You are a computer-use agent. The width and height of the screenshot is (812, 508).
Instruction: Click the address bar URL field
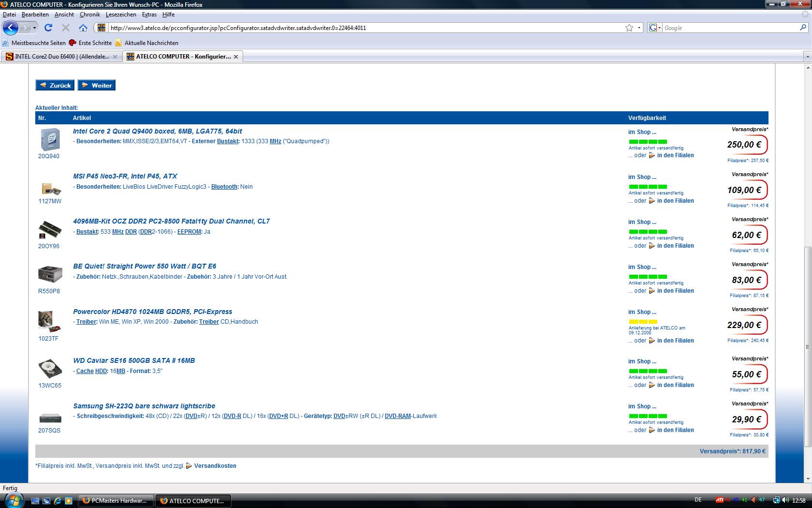pos(366,28)
